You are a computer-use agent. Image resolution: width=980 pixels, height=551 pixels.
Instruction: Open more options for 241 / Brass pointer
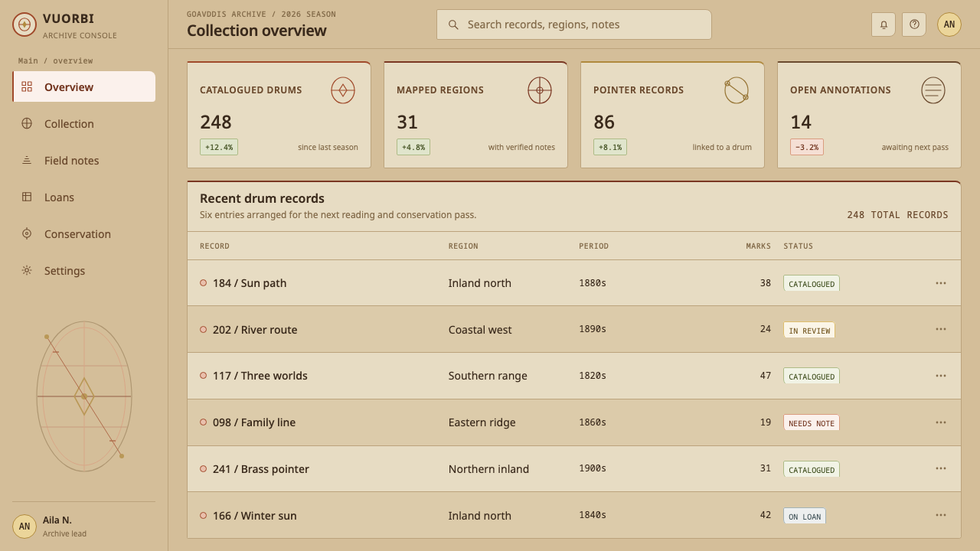click(x=941, y=468)
